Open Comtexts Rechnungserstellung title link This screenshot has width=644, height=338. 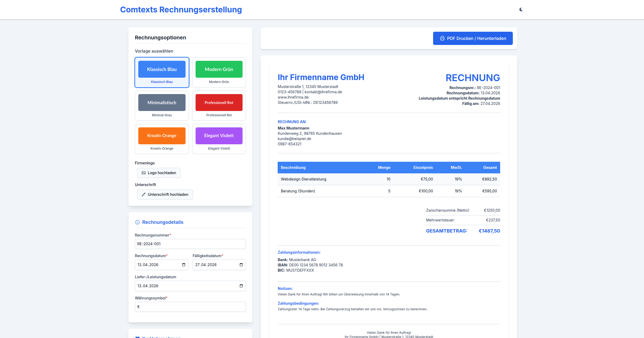click(x=181, y=10)
